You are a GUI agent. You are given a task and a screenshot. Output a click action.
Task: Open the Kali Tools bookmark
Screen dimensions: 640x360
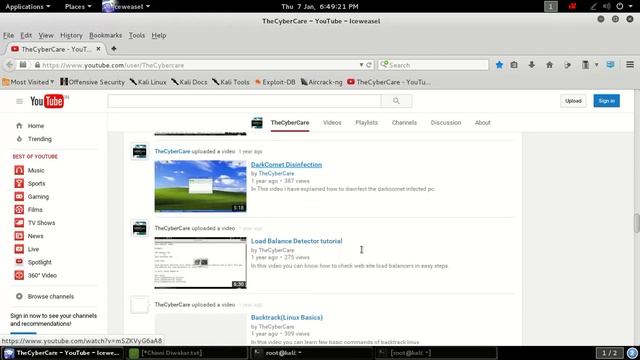(x=231, y=82)
